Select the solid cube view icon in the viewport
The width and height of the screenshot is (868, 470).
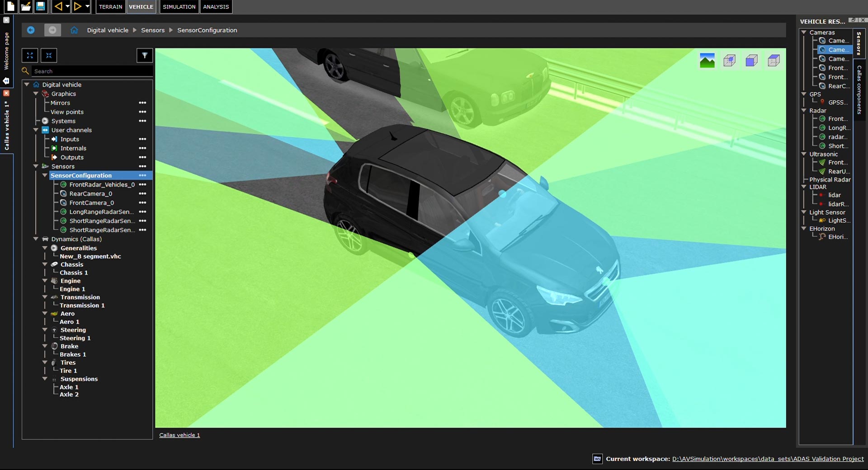coord(751,60)
